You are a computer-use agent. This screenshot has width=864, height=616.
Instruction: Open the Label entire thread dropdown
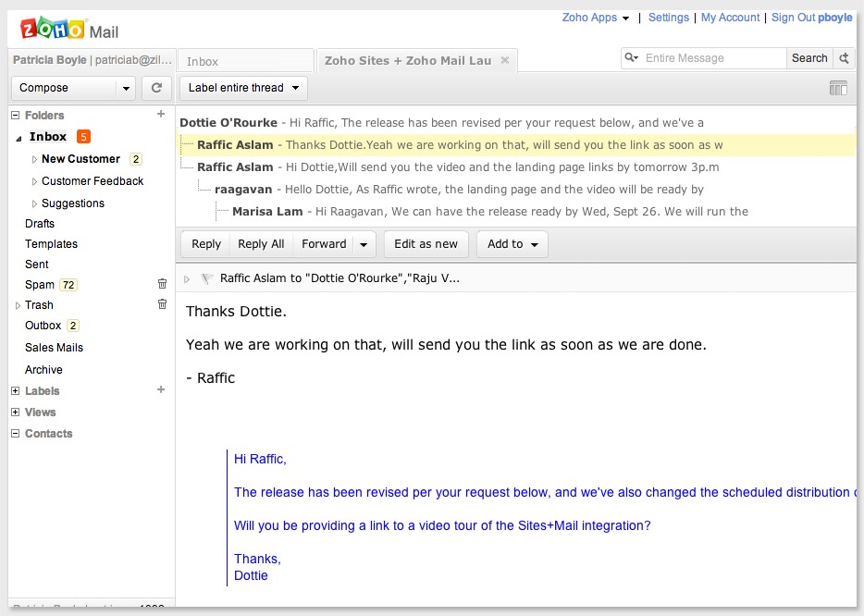pyautogui.click(x=243, y=88)
